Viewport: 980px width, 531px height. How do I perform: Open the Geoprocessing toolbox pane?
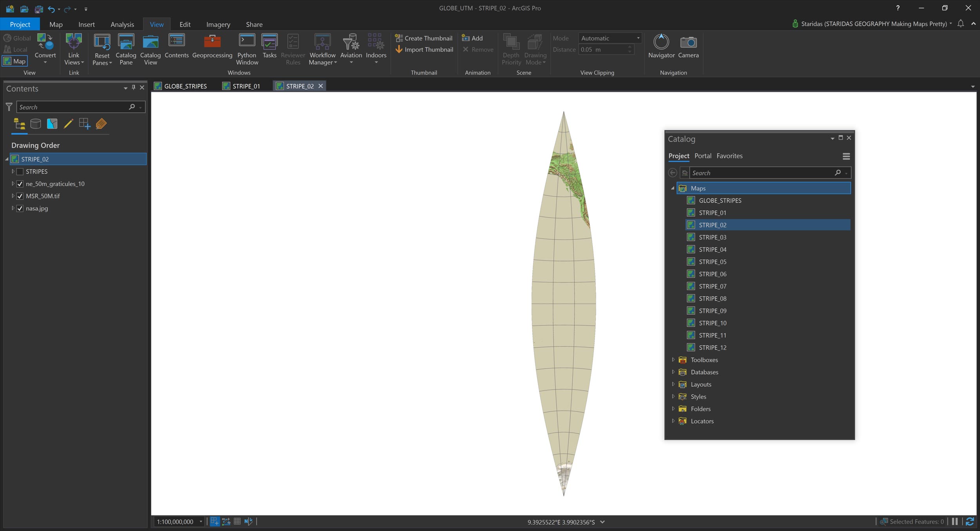pos(212,46)
